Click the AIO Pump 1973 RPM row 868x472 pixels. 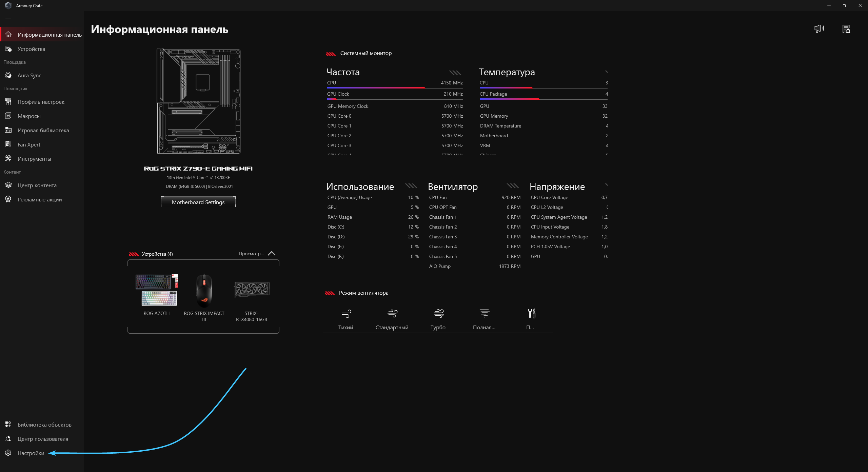pos(475,266)
